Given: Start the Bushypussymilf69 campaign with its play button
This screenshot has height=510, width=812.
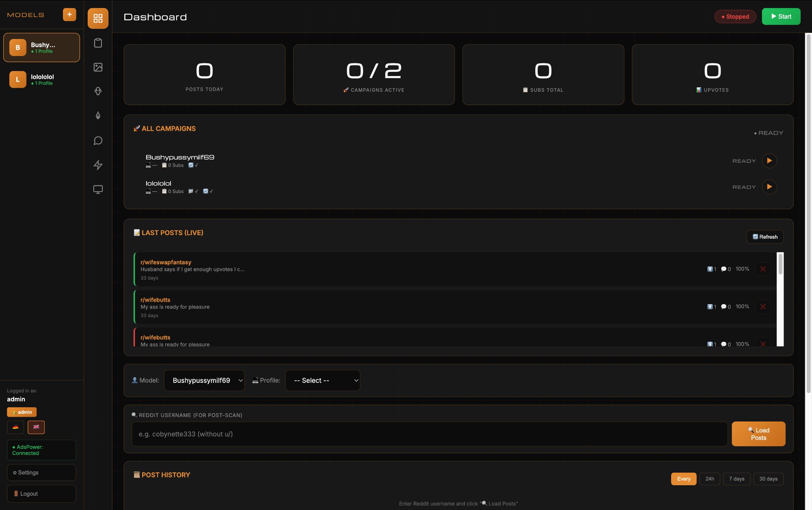Looking at the screenshot, I should (x=769, y=161).
